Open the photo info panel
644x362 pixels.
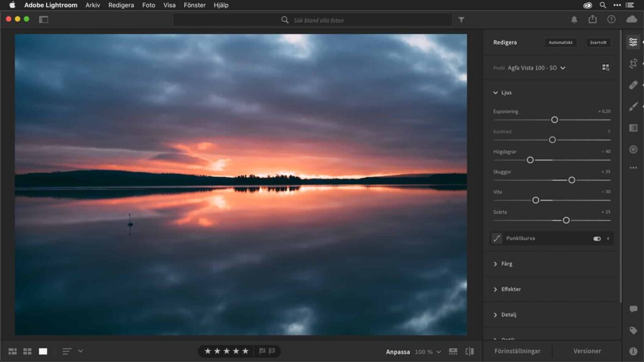[x=633, y=351]
